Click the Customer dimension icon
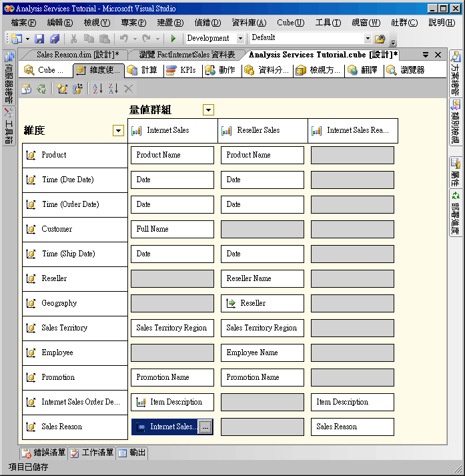Viewport: 465px width, 476px height. [x=31, y=229]
